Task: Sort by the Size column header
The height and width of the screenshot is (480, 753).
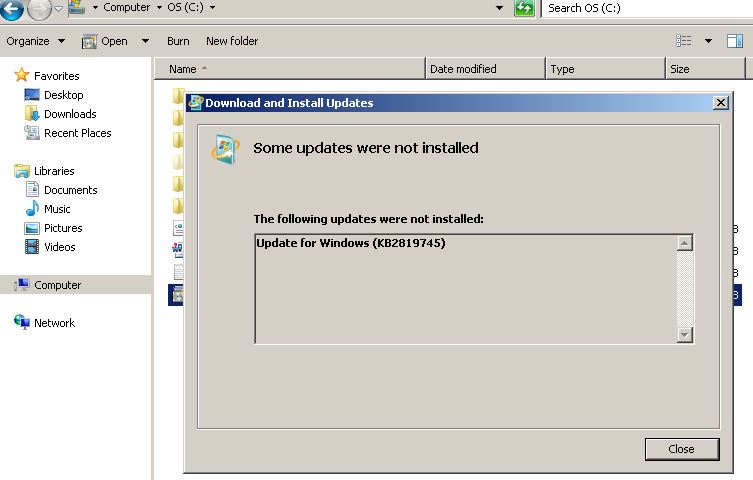Action: pos(705,69)
